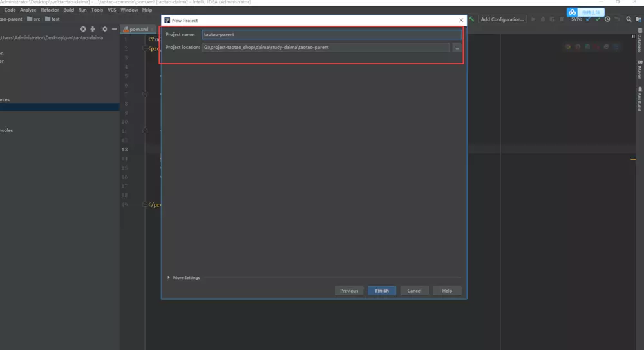Open the Maven tool window tab

[639, 70]
